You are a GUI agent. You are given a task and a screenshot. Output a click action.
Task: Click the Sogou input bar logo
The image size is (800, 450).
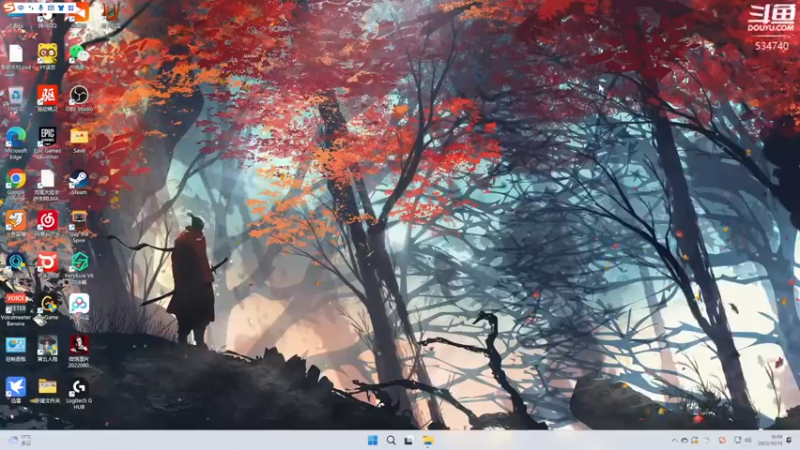tap(9, 8)
